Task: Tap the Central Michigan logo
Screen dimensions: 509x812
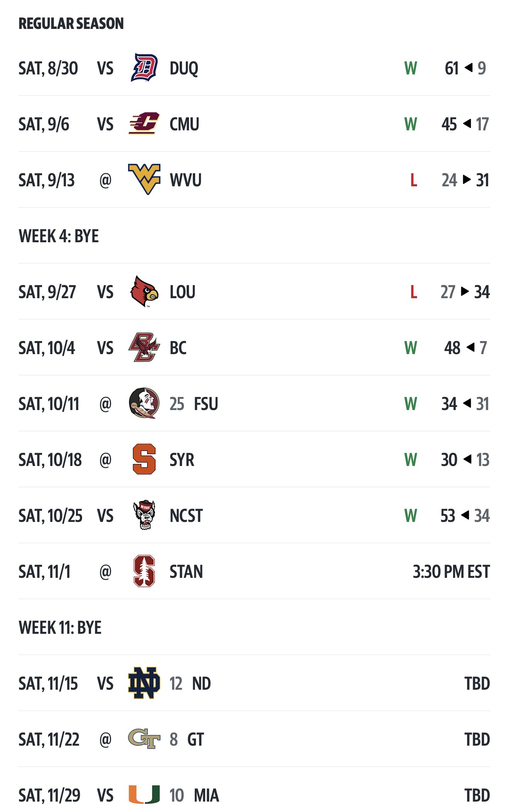Action: click(x=144, y=124)
